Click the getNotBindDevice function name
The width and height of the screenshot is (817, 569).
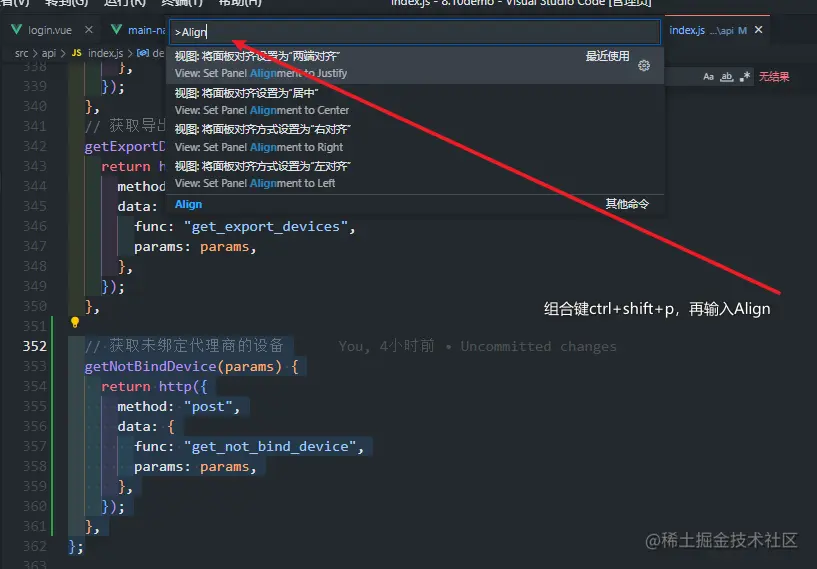tap(151, 366)
